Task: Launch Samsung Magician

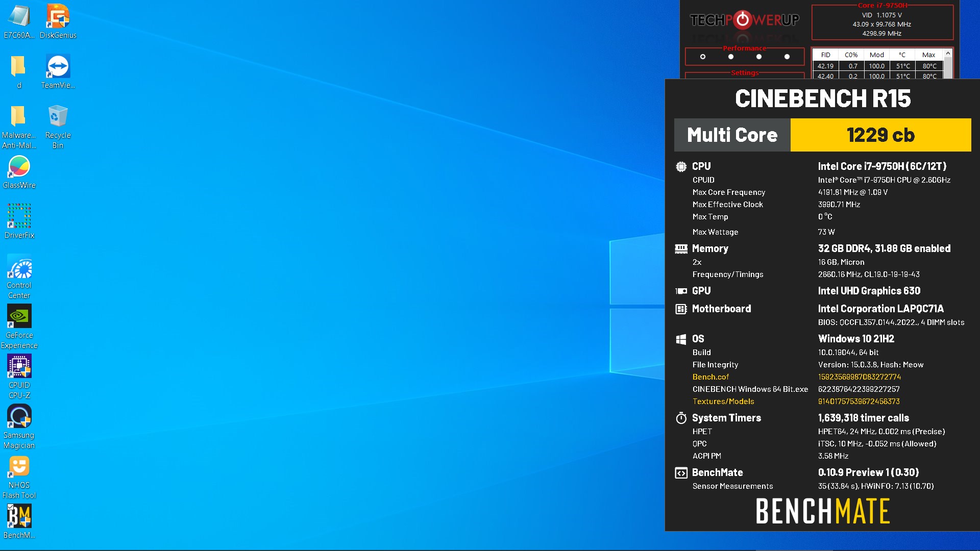Action: pyautogui.click(x=19, y=427)
